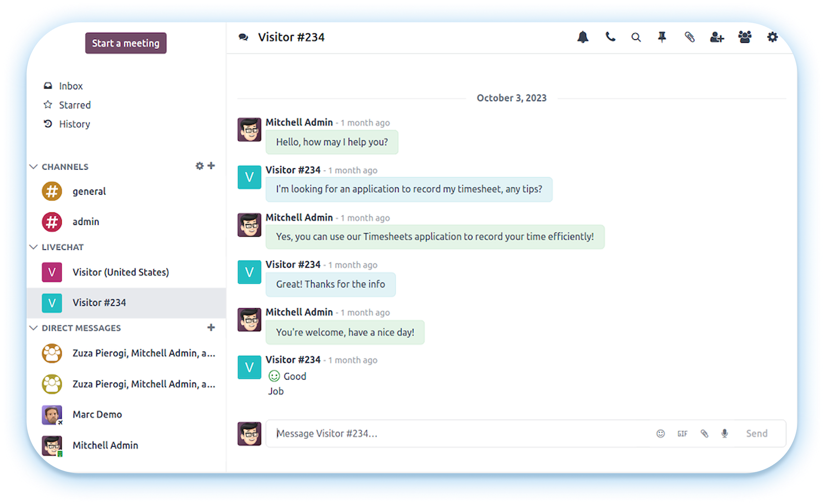Collapse the DIRECT MESSAGES section
Image resolution: width=824 pixels, height=504 pixels.
(34, 328)
